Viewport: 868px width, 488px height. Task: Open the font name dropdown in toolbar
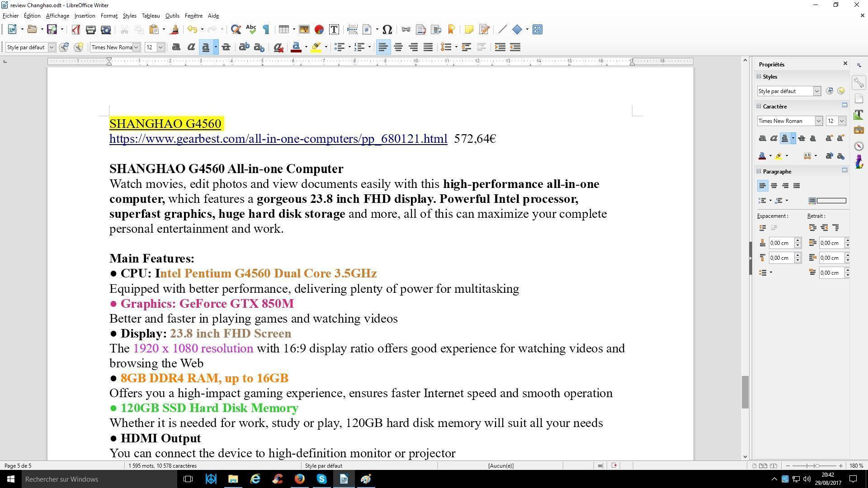coord(136,47)
